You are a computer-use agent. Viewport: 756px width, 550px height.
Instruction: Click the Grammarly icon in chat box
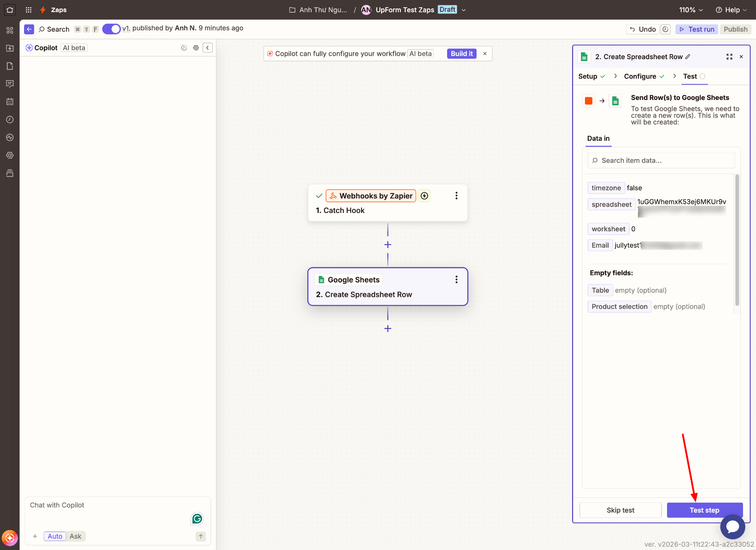(x=197, y=518)
